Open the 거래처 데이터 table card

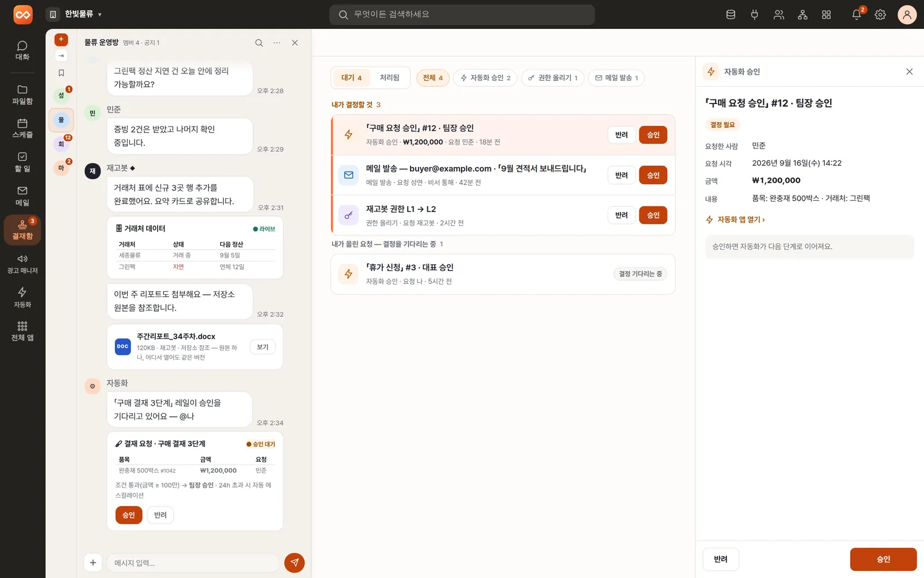pyautogui.click(x=195, y=247)
